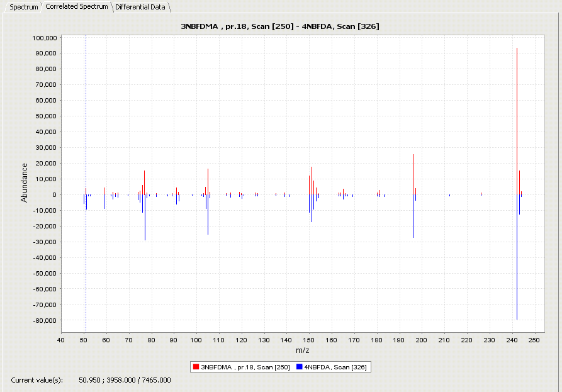Viewport: 562px width, 392px height.
Task: Click the 250 tick on the m/z axis
Action: coord(534,340)
